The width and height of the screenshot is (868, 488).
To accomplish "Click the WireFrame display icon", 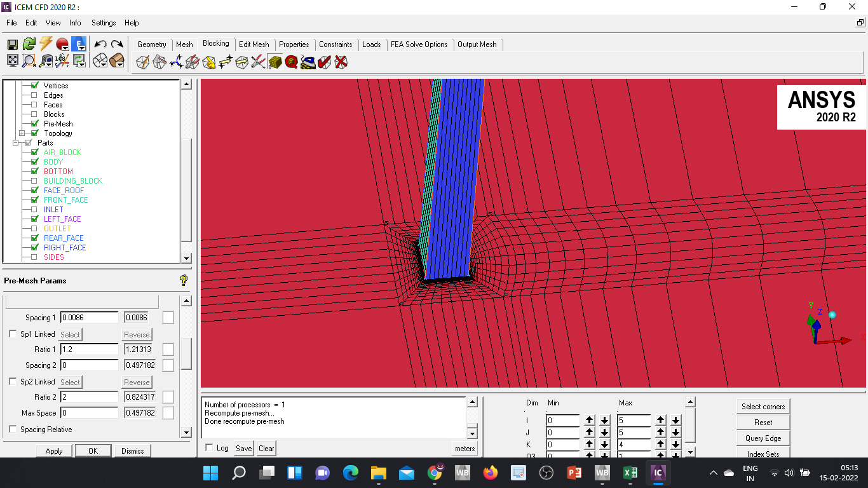I will click(x=100, y=60).
